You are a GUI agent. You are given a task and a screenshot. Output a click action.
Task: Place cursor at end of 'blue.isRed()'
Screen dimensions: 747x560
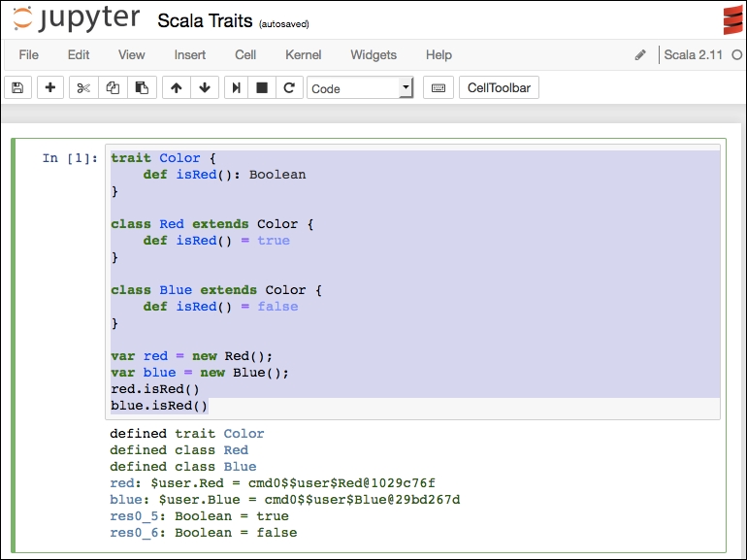pos(208,406)
